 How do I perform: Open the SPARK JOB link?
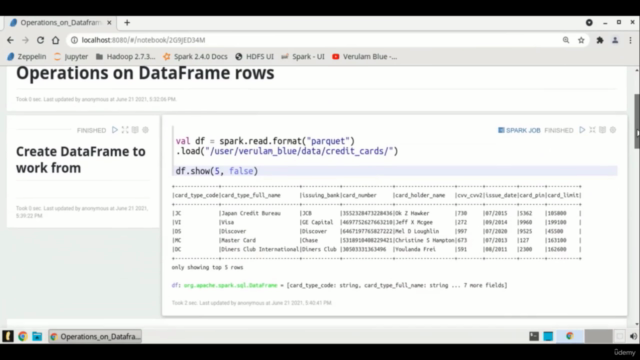pos(519,130)
